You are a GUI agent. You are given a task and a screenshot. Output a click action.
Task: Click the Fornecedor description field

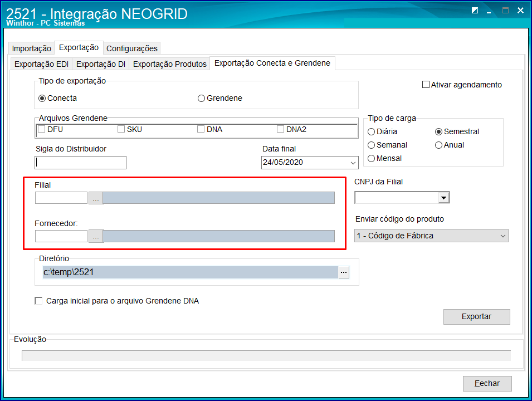[219, 237]
